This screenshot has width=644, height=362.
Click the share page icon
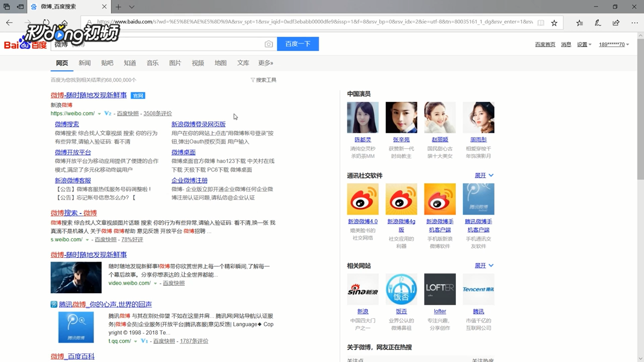point(616,23)
